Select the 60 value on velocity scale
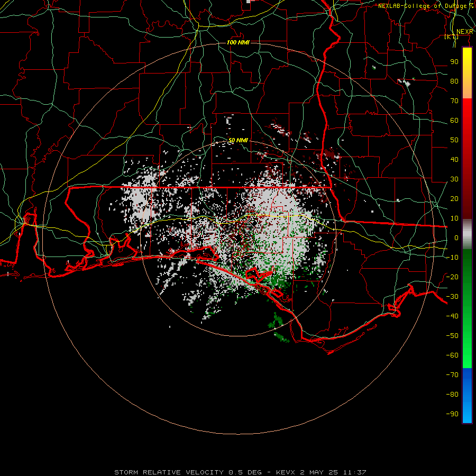 coord(454,121)
